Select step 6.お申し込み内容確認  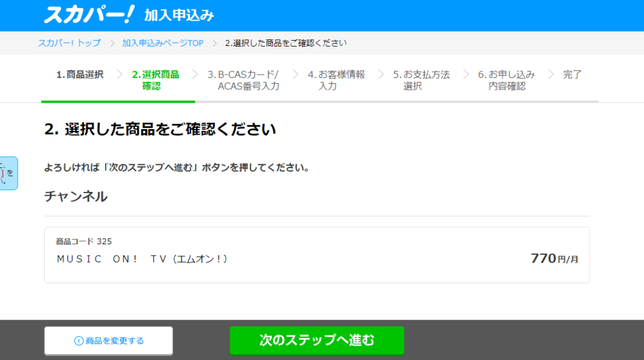[x=506, y=80]
